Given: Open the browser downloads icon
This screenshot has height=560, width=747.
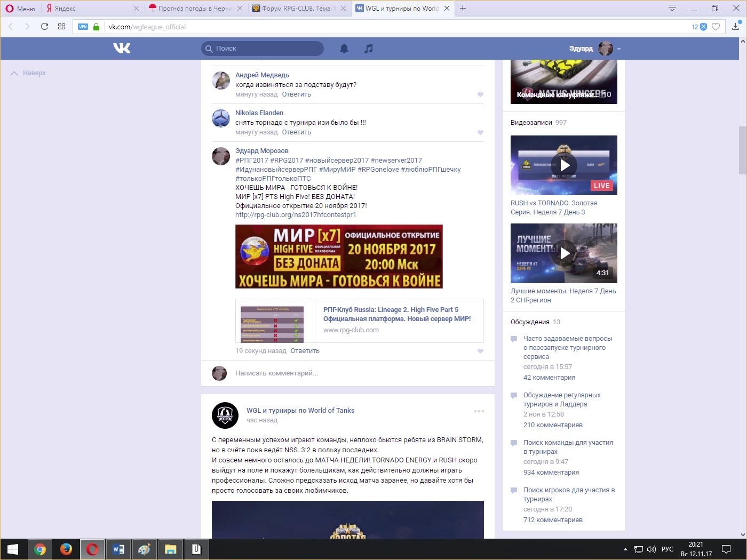Looking at the screenshot, I should pyautogui.click(x=735, y=27).
